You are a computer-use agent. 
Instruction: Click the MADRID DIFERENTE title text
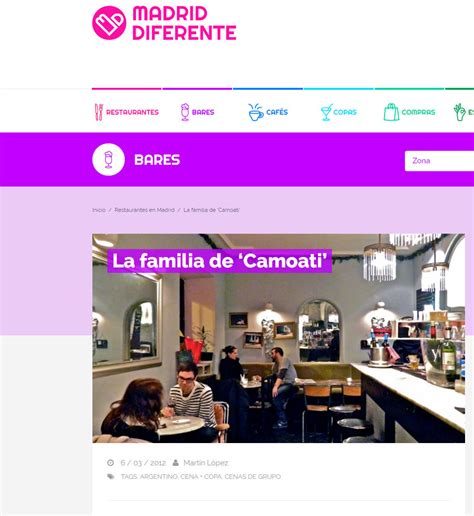point(184,23)
